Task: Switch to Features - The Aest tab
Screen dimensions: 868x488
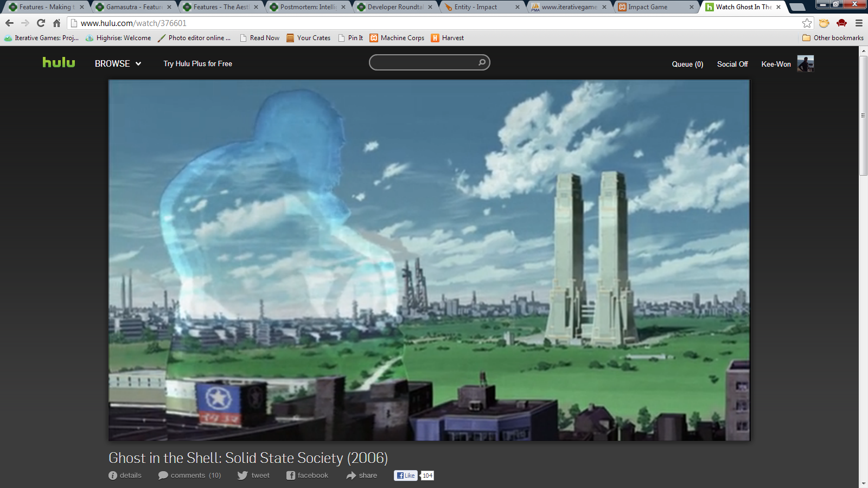Action: pyautogui.click(x=220, y=7)
